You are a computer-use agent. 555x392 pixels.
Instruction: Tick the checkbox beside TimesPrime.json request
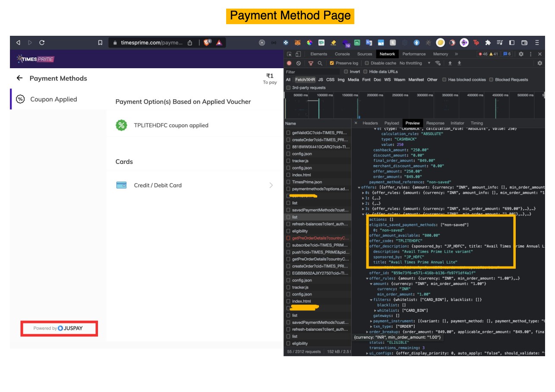coord(288,182)
